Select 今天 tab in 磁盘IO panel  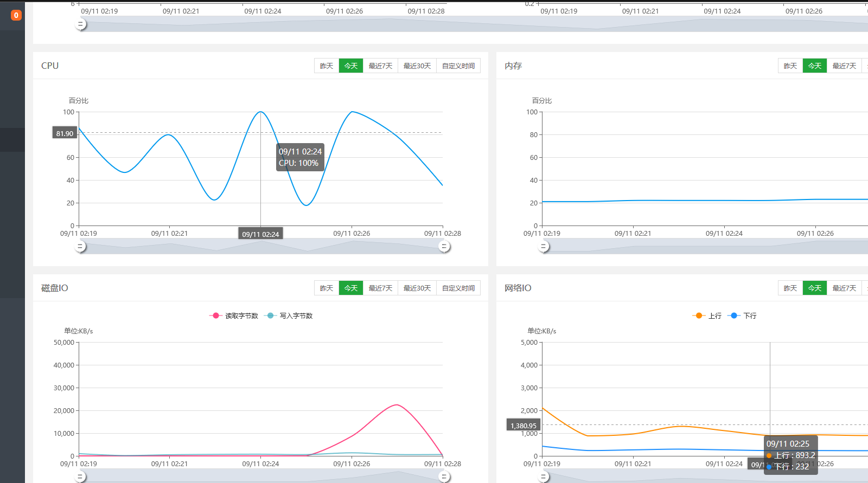[x=351, y=288]
